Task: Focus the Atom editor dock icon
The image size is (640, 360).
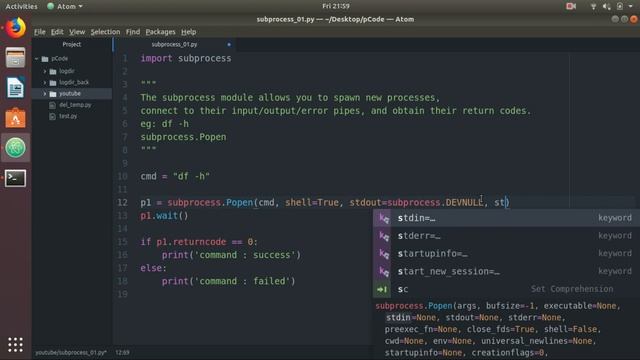Action: [x=16, y=148]
